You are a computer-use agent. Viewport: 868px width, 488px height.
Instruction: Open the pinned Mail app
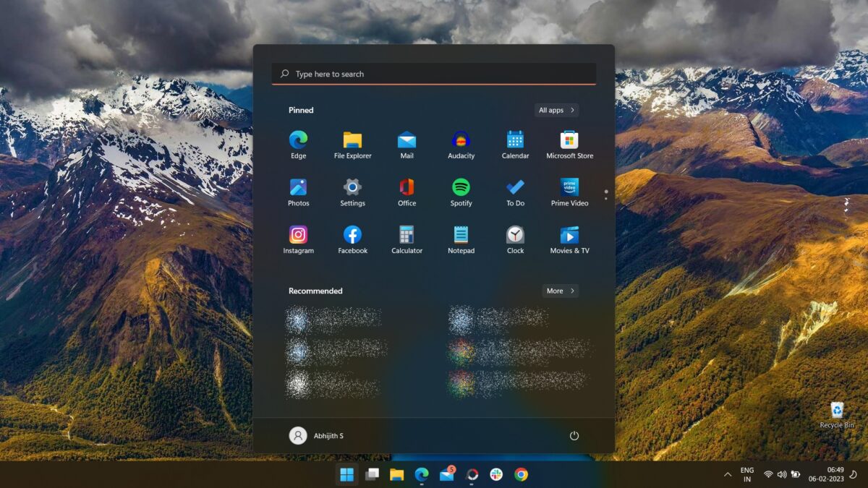(x=407, y=145)
